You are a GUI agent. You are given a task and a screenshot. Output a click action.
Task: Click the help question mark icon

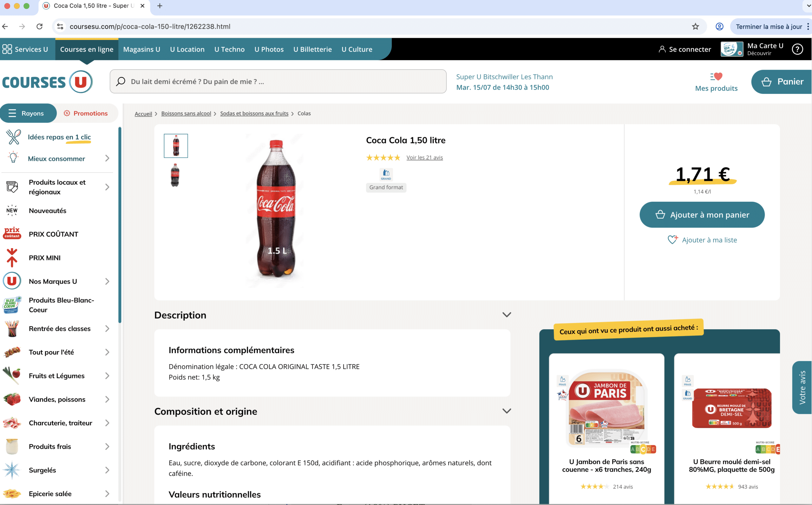tap(797, 49)
